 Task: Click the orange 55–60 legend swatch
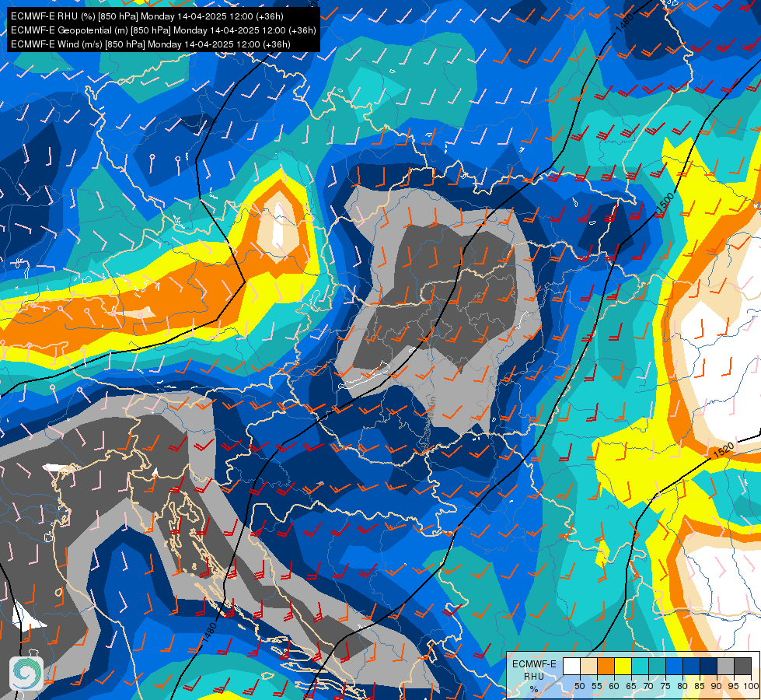coord(606,666)
